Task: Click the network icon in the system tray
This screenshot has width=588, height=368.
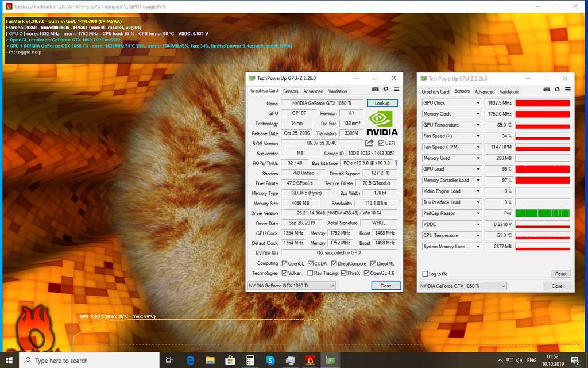Action: tap(510, 361)
